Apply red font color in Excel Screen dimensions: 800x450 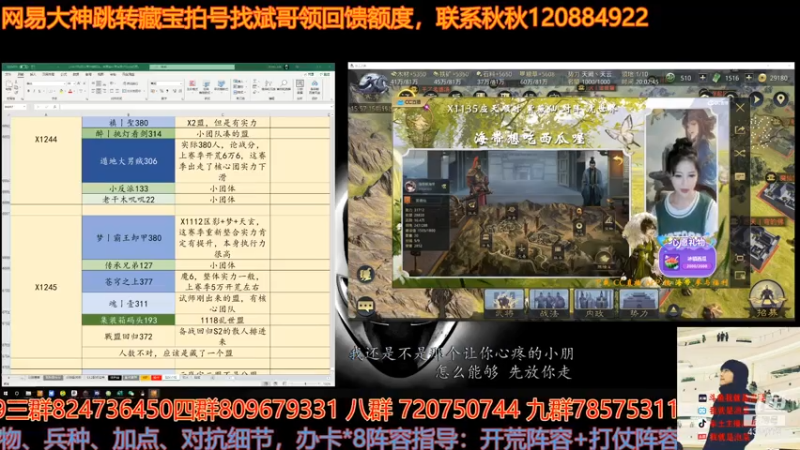[70, 91]
